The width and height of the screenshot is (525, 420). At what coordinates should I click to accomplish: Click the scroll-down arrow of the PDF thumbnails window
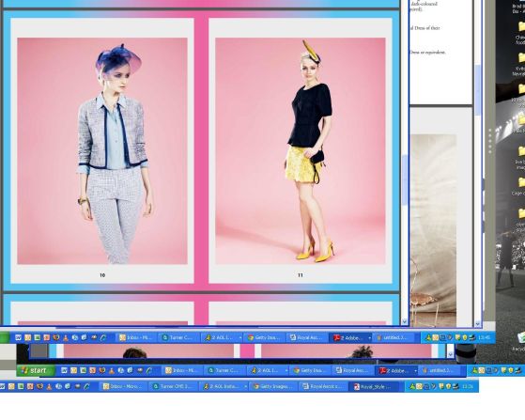(x=405, y=321)
